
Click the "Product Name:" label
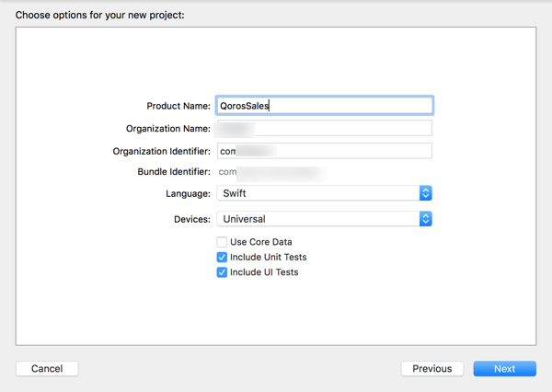click(x=178, y=107)
